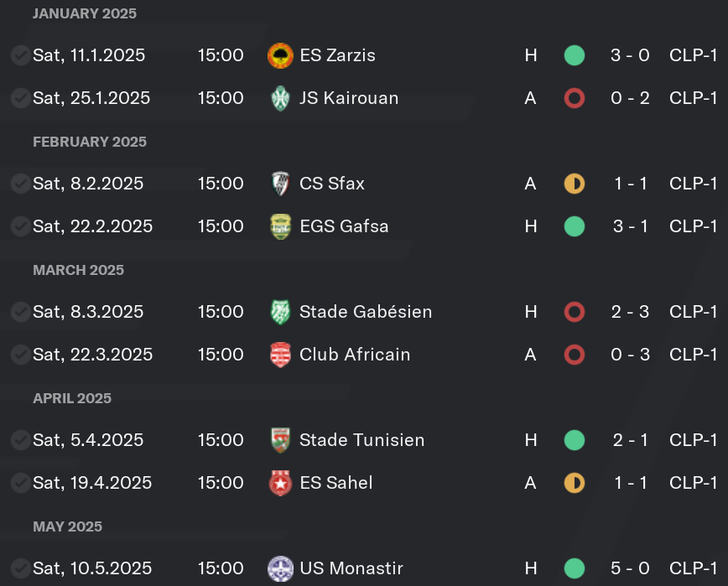Screen dimensions: 728x586
Task: Click the CLP-1 competition label for JS Kairouan
Action: [x=693, y=98]
